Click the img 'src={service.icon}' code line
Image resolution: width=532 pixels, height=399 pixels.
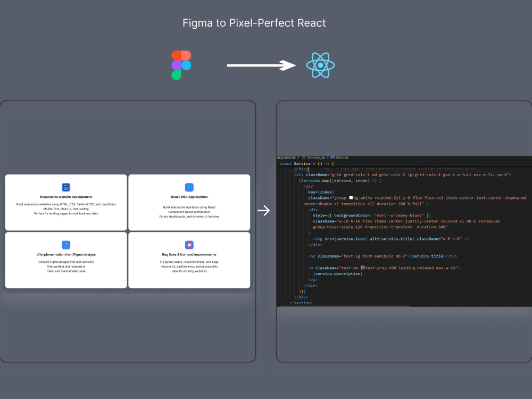click(391, 239)
